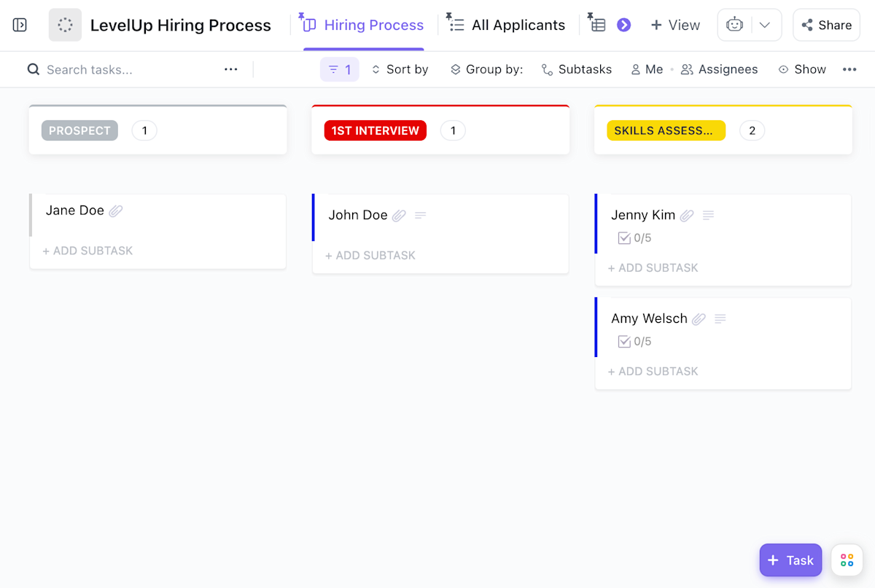Viewport: 875px width, 588px height.
Task: Toggle Me mode in the toolbar
Action: pos(646,69)
